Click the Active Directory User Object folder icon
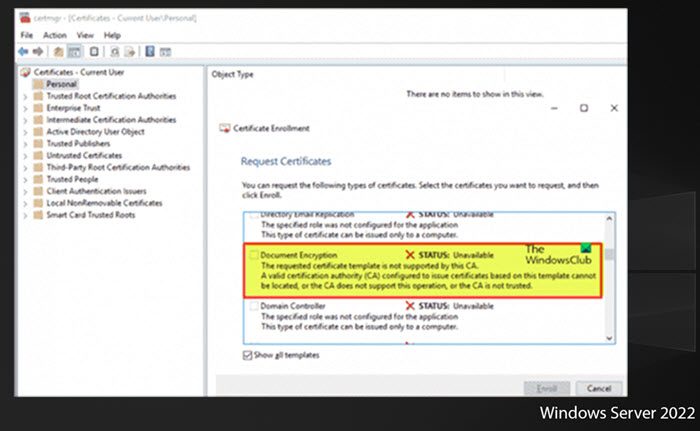 (x=38, y=132)
